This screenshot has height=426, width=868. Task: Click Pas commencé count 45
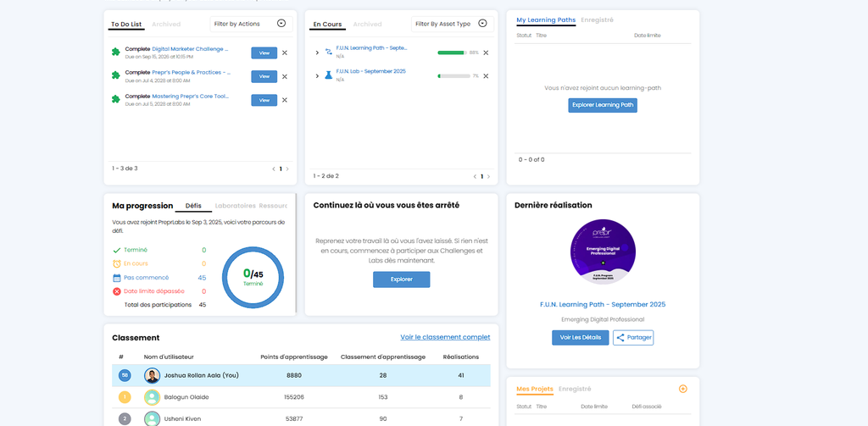tap(202, 278)
